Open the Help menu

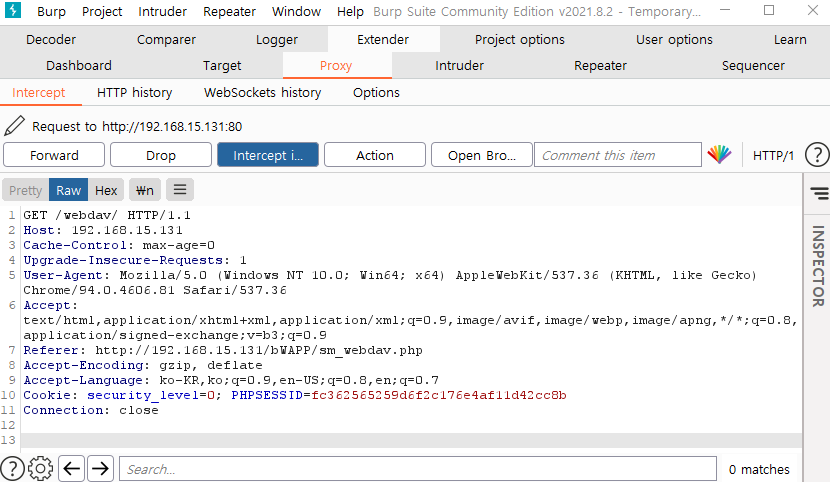tap(350, 12)
